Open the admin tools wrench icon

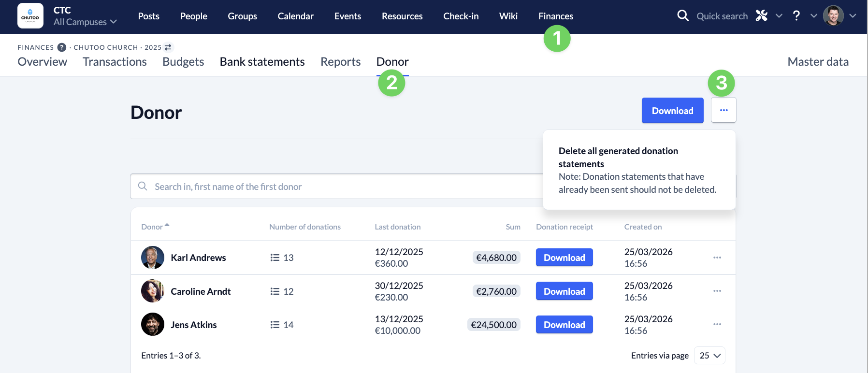[x=762, y=16]
